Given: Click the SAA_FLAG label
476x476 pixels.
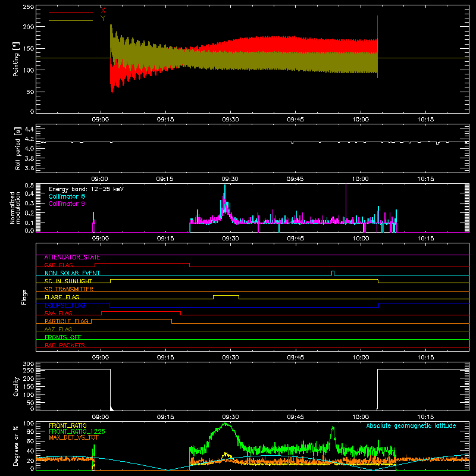Looking at the screenshot, I should [x=58, y=313].
